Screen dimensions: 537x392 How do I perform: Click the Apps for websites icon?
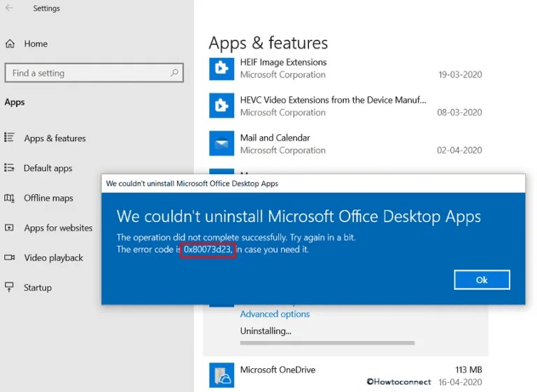tap(9, 228)
